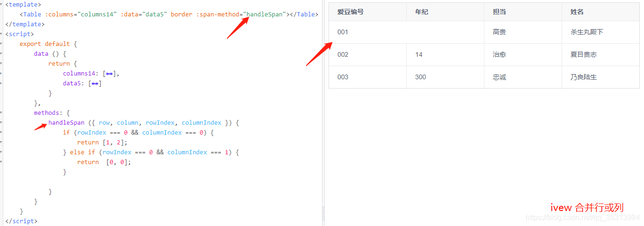
Task: Collapse the export default block in gutter
Action: 1,44
